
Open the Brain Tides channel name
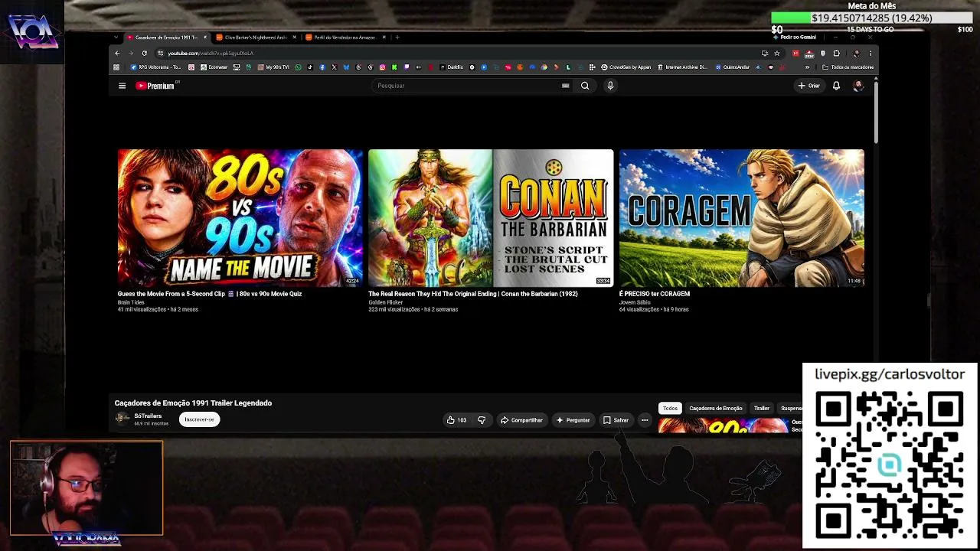131,302
